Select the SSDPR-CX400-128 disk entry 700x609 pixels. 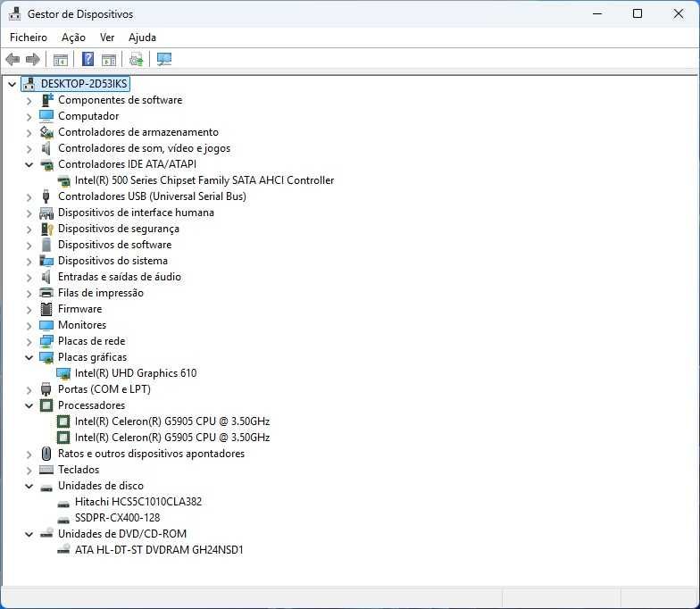[117, 518]
